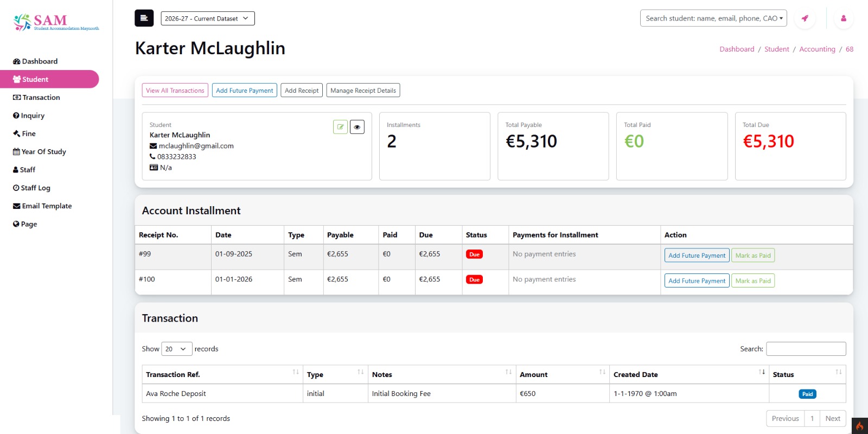Click the date 01-09-2025 cell

coord(247,257)
